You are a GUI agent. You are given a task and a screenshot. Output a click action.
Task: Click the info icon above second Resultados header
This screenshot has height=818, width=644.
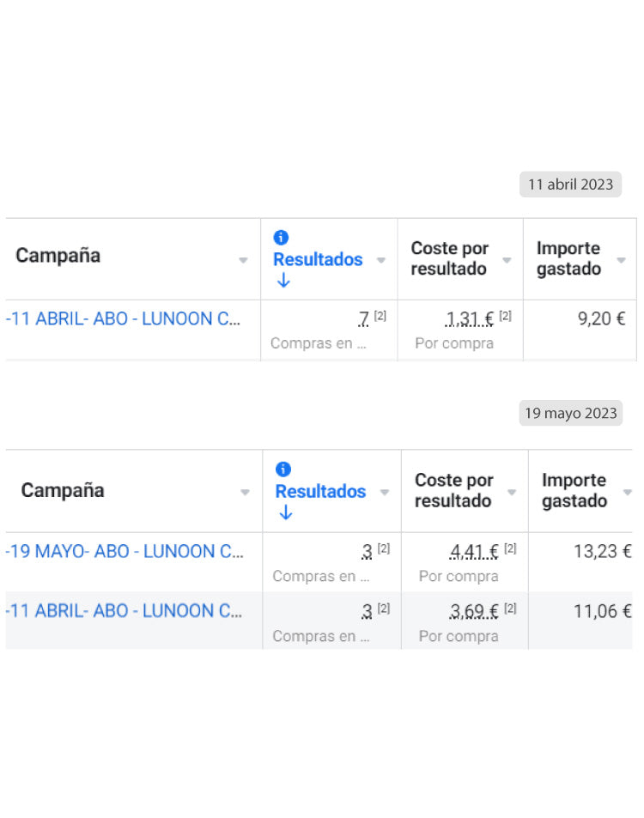[x=283, y=469]
